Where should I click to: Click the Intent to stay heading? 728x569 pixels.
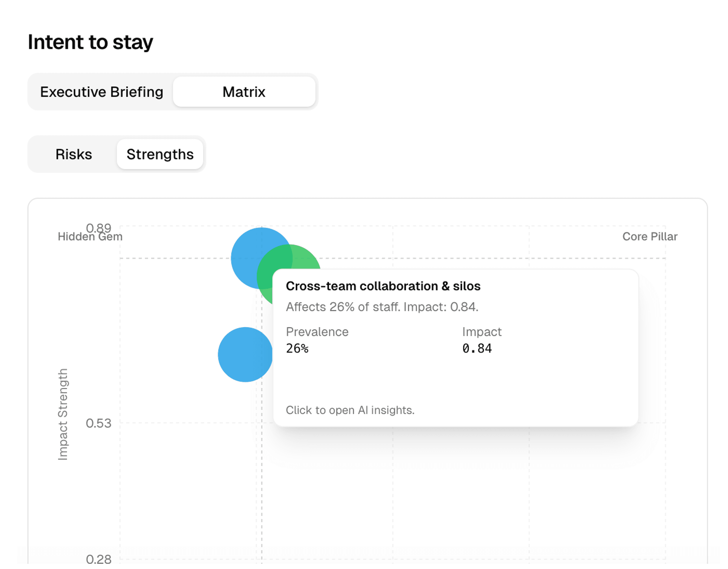(x=90, y=42)
